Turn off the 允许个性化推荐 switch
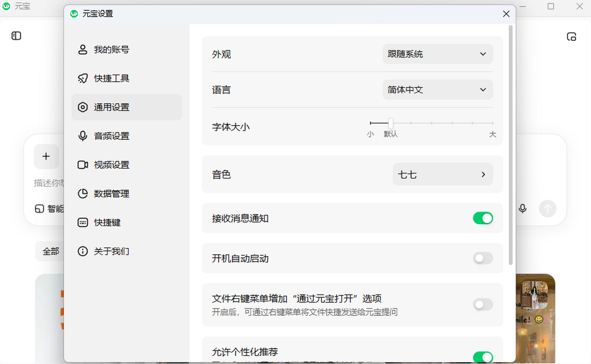 pos(483,357)
